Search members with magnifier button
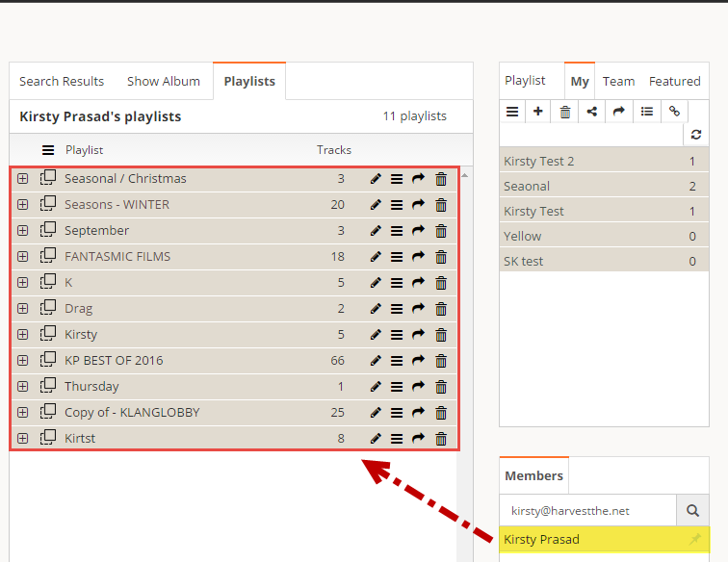The width and height of the screenshot is (728, 562). (x=692, y=511)
